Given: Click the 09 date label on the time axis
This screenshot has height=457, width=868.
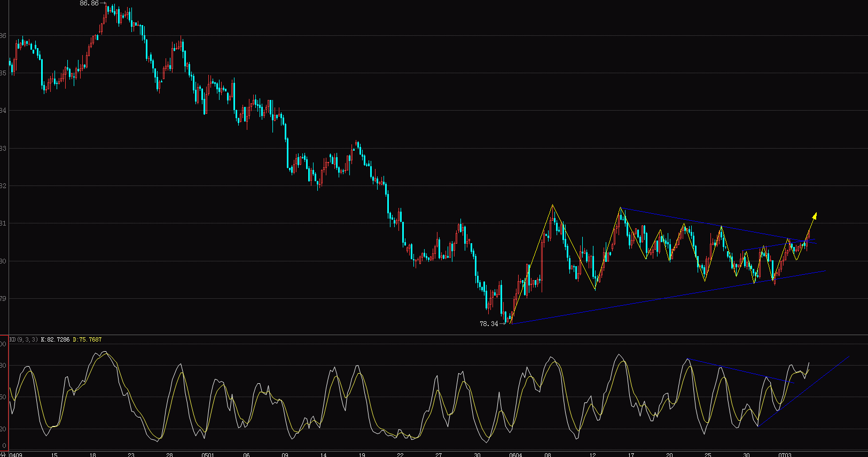Looking at the screenshot, I should tap(285, 455).
